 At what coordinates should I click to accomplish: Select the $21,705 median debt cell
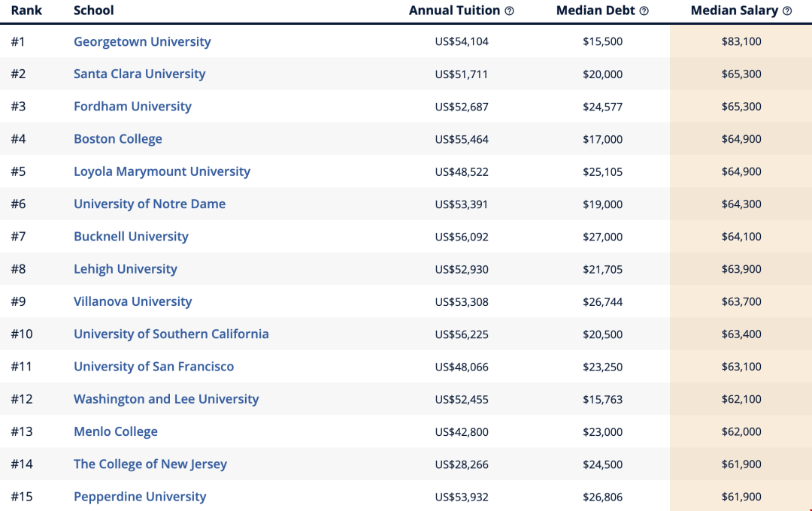point(602,269)
